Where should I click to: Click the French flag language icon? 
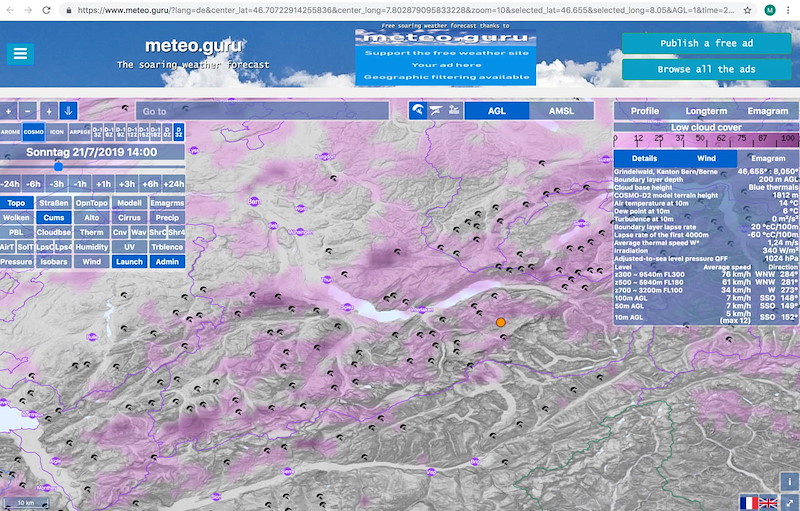[x=748, y=502]
